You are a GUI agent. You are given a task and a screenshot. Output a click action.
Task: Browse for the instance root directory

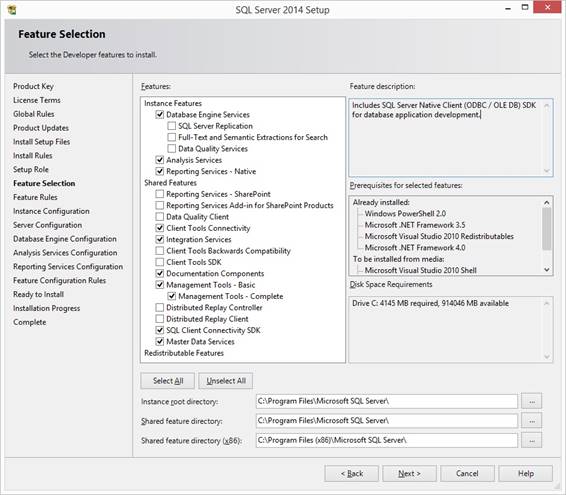[532, 401]
